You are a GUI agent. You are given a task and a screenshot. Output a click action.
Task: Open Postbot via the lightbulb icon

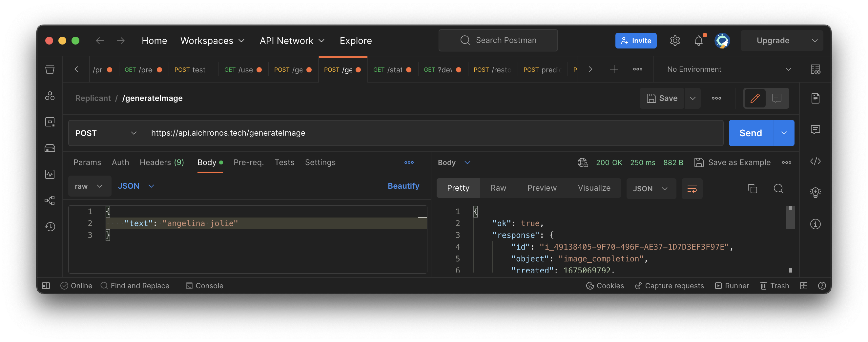pos(816,192)
